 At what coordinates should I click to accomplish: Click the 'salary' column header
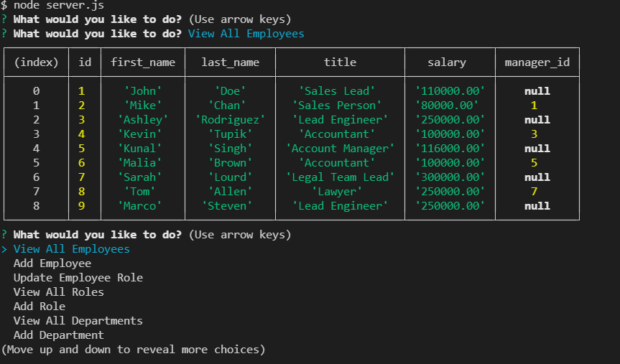tap(447, 62)
